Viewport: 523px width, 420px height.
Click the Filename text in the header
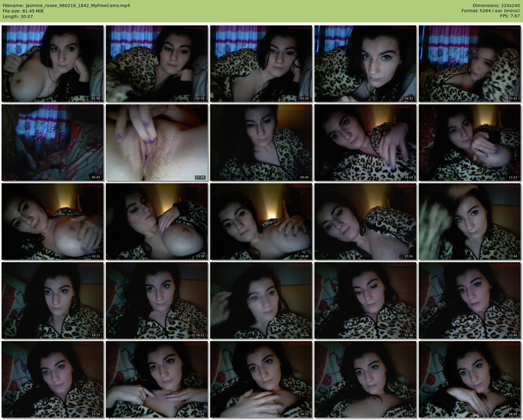coord(66,6)
